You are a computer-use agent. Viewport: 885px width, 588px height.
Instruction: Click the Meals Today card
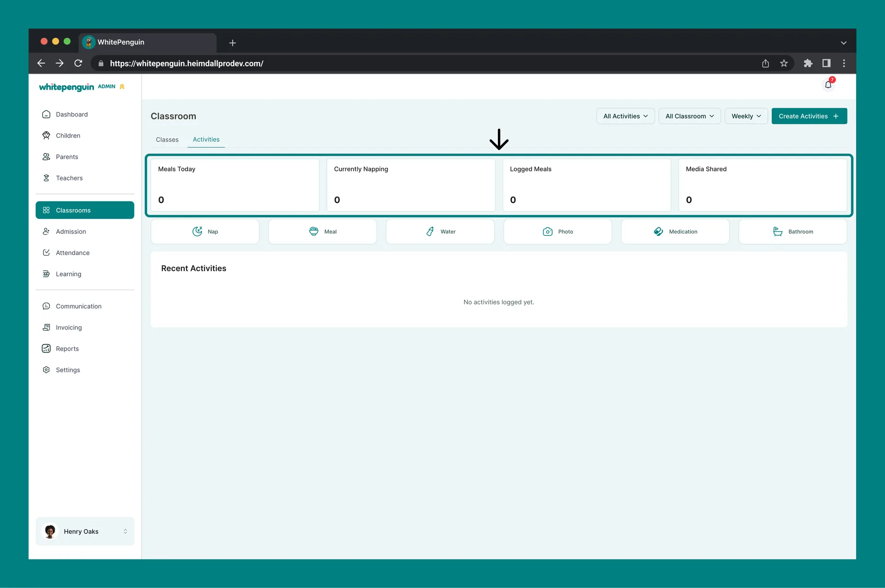[x=235, y=185]
